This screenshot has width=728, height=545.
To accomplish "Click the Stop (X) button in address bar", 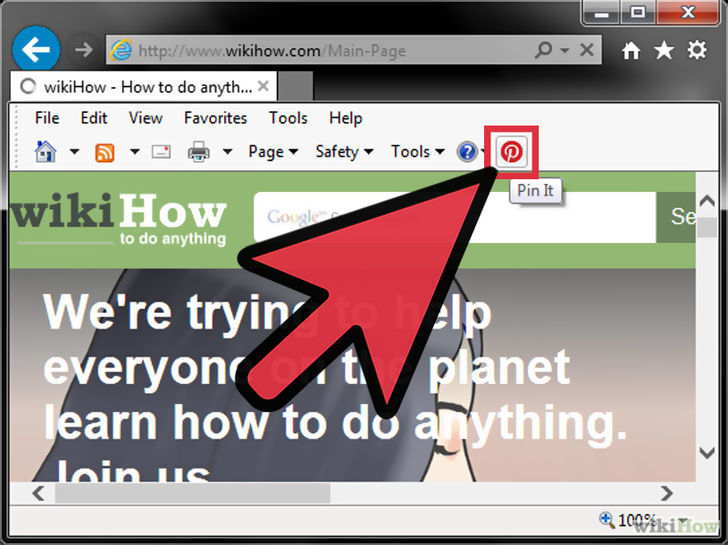I will tap(587, 50).
